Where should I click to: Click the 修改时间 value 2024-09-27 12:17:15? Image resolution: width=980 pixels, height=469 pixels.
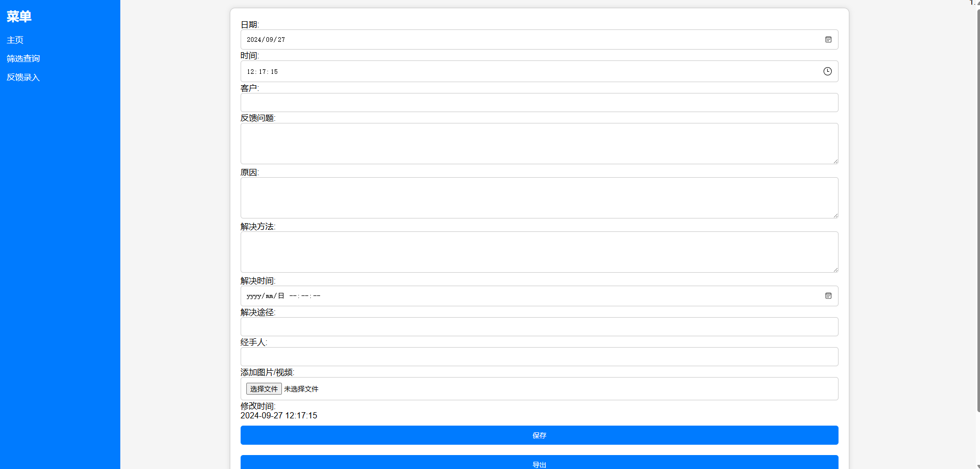pos(279,415)
